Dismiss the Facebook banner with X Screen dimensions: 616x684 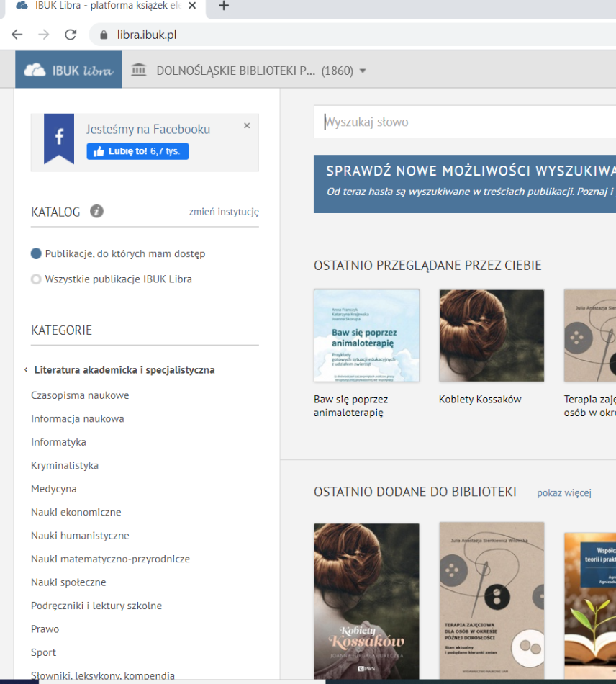(x=247, y=125)
